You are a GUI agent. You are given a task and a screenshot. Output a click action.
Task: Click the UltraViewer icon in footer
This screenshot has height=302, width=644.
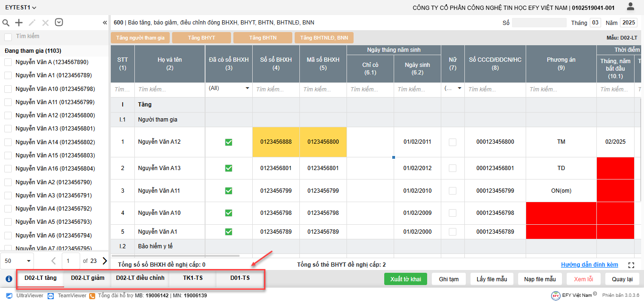point(9,295)
